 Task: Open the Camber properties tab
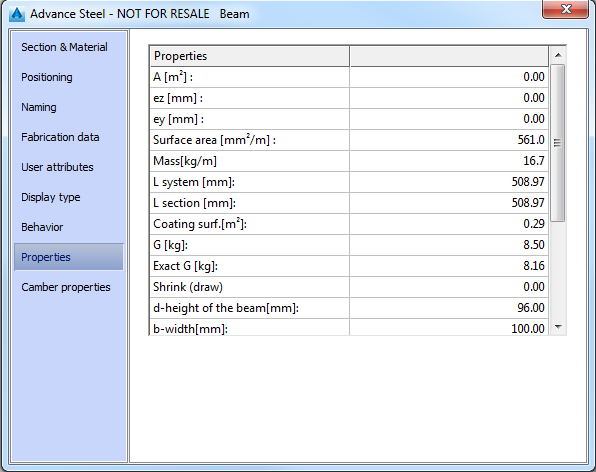[66, 287]
